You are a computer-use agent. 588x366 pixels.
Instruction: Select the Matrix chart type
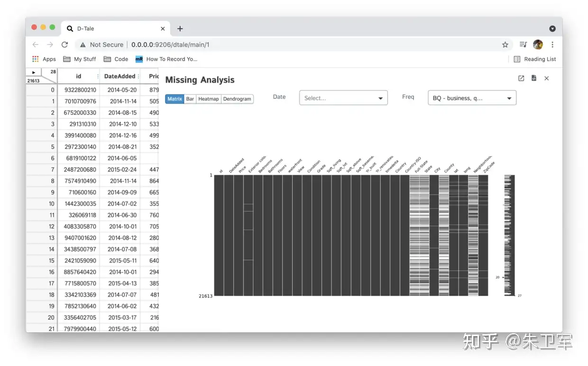[175, 99]
